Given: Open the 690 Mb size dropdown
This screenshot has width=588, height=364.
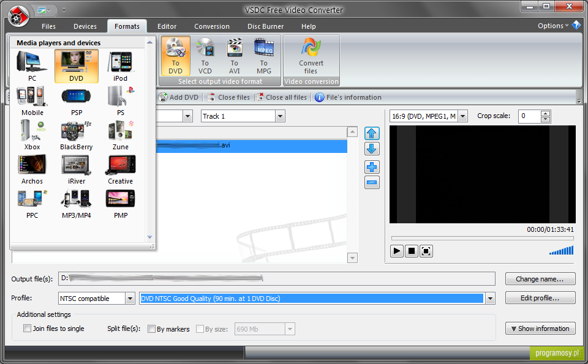Looking at the screenshot, I should pyautogui.click(x=290, y=329).
